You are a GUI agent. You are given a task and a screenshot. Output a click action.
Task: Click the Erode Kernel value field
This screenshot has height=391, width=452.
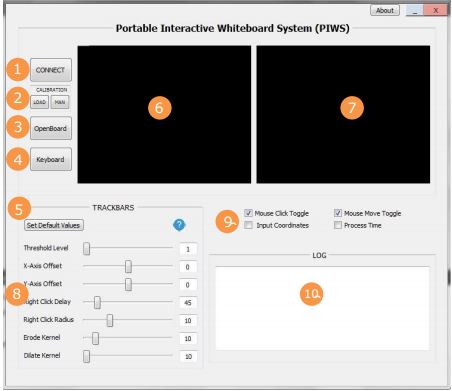tap(188, 339)
